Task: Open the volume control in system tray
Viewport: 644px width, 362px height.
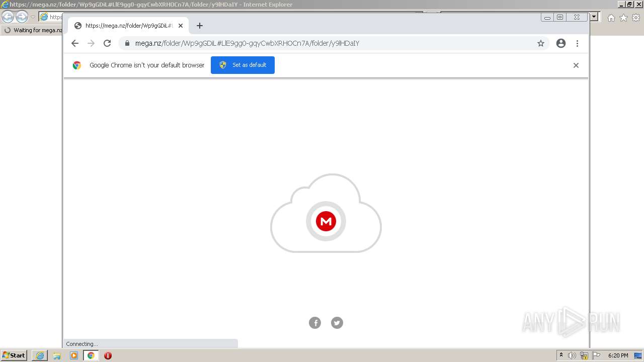Action: click(572, 355)
